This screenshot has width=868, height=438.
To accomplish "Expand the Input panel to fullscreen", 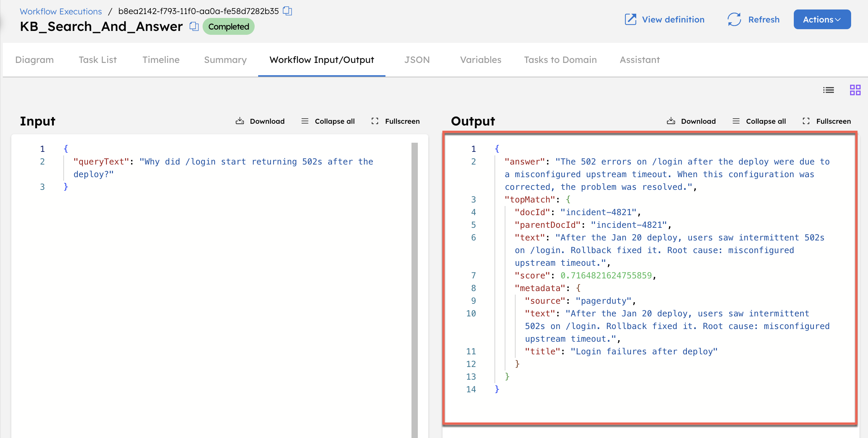I will [x=395, y=121].
